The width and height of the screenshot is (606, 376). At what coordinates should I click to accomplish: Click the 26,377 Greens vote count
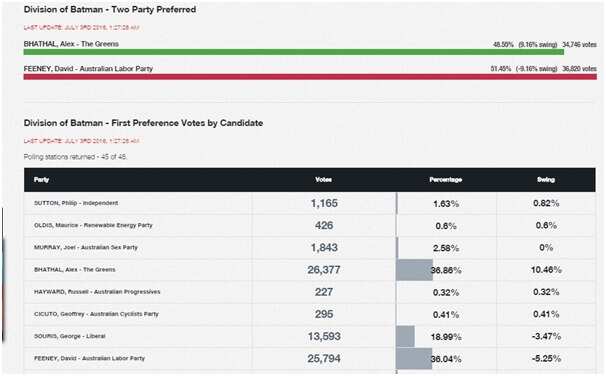(x=324, y=270)
